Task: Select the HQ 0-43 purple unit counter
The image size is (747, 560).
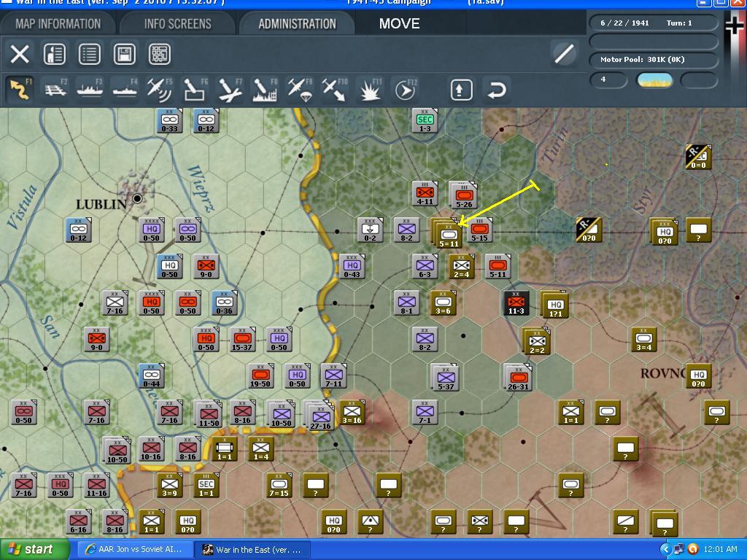Action: [352, 267]
